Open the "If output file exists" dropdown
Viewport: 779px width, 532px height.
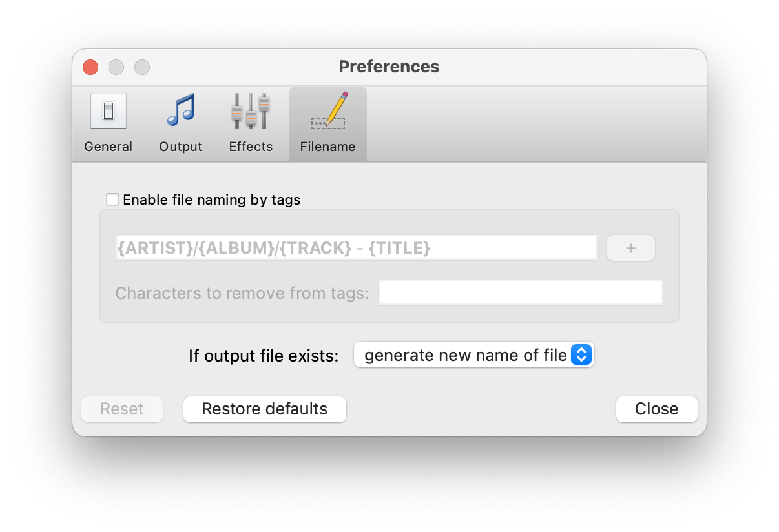coord(465,355)
